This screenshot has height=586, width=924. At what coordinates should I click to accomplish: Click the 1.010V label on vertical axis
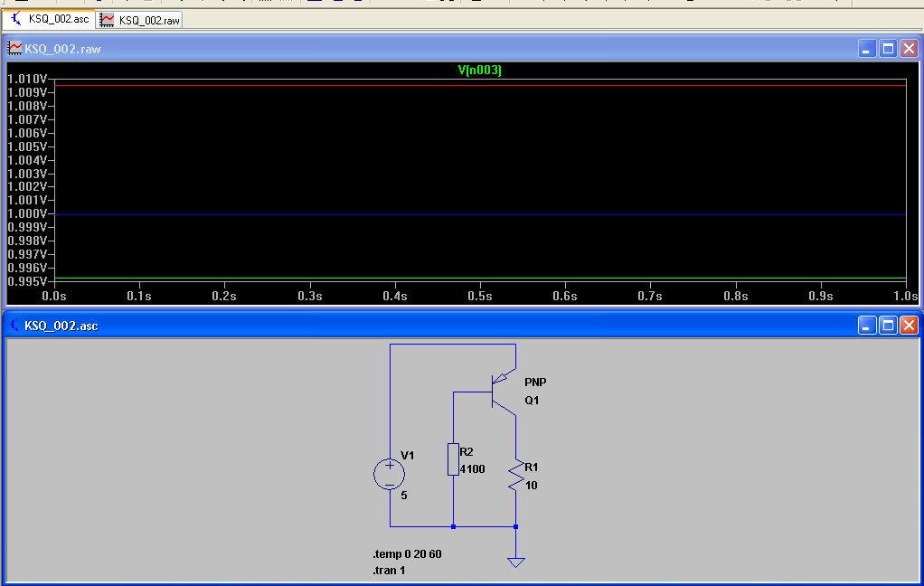coord(26,79)
